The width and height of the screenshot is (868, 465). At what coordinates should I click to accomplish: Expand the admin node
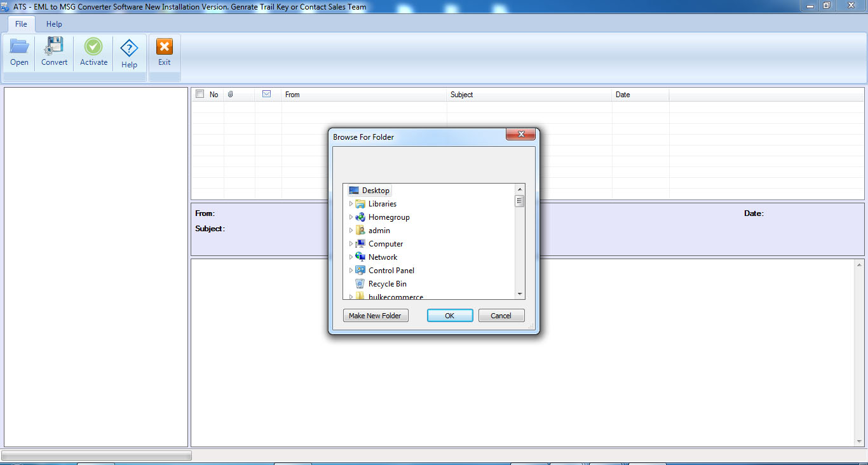point(351,231)
